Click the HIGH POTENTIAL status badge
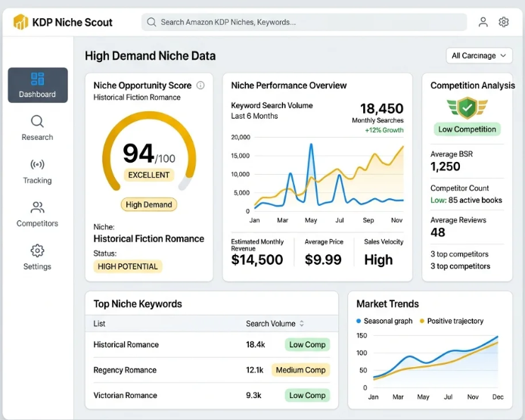 point(128,266)
